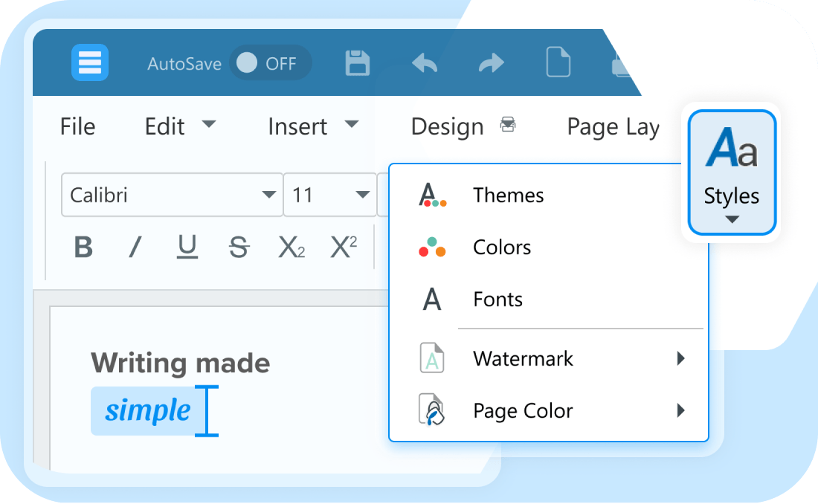Open the font size 11 dropdown

click(330, 195)
